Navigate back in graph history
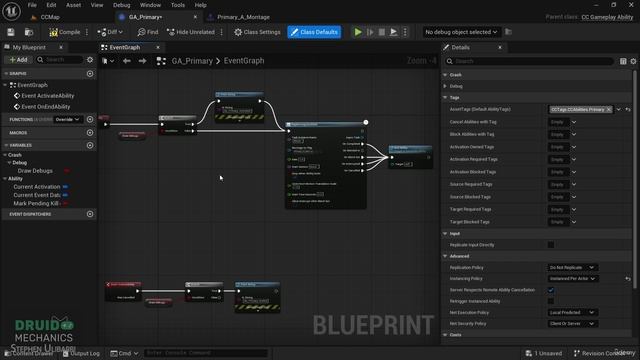640x360 pixels. 127,61
